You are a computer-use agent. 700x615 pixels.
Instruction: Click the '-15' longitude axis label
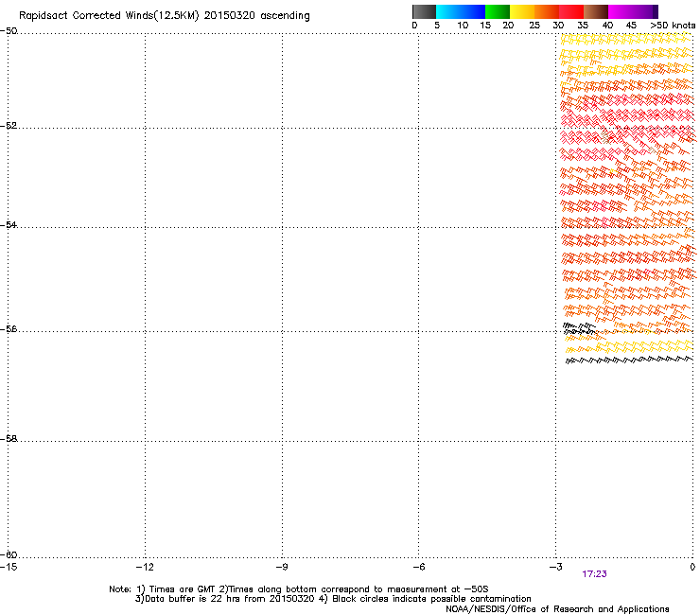[9, 567]
